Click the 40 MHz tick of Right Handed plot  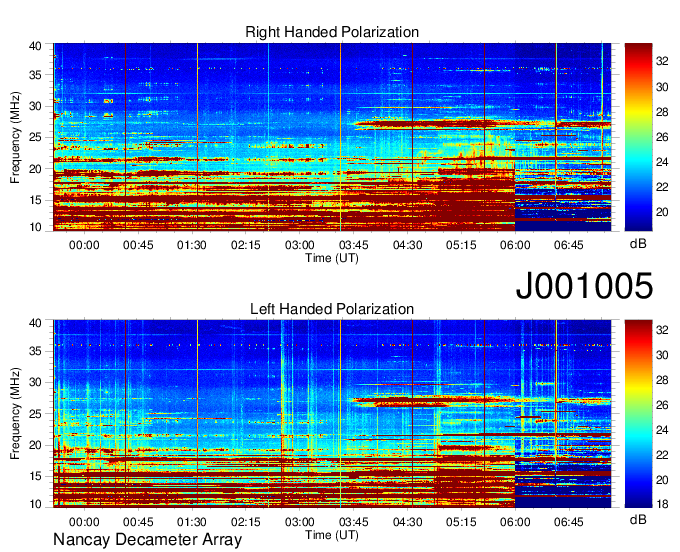(35, 46)
